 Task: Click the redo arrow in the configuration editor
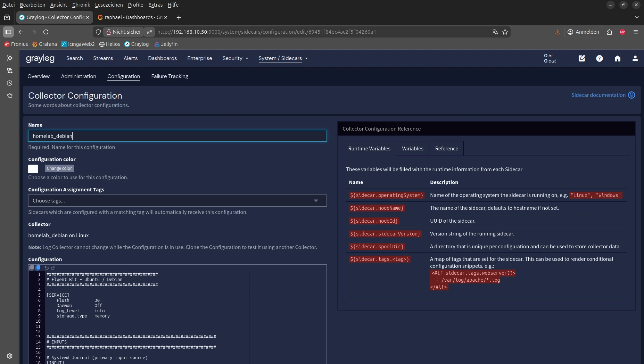[53, 268]
